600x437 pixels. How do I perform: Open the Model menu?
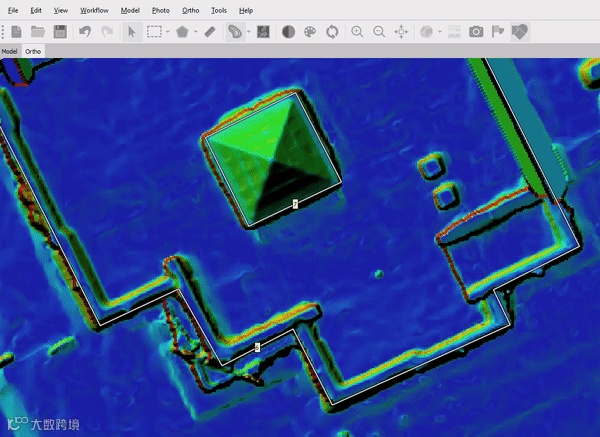130,10
